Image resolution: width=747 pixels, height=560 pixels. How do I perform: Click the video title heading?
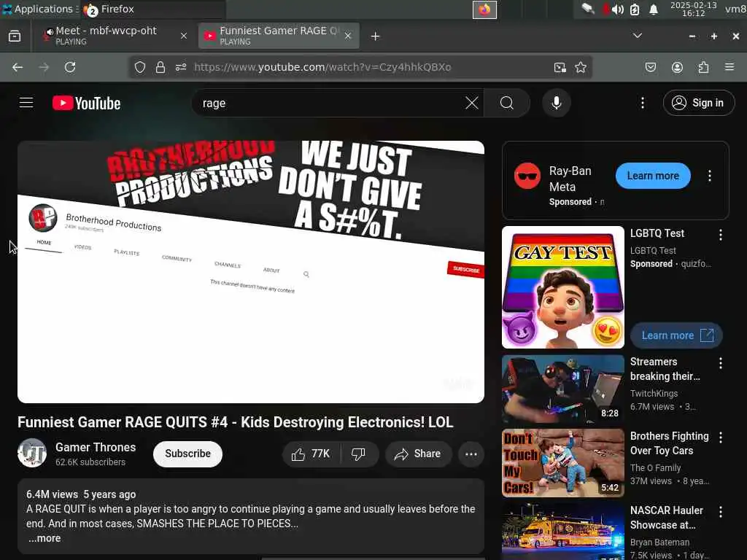[236, 422]
